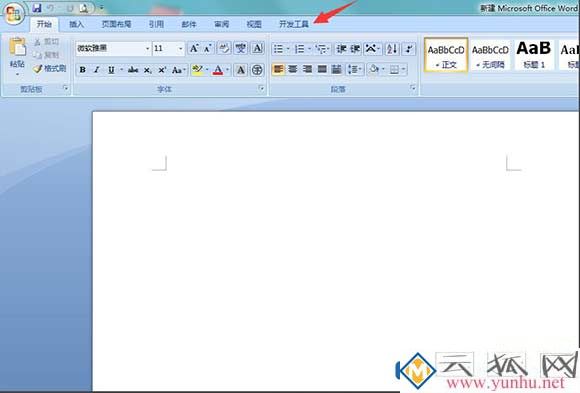
Task: Open font name combo box
Action: click(113, 48)
